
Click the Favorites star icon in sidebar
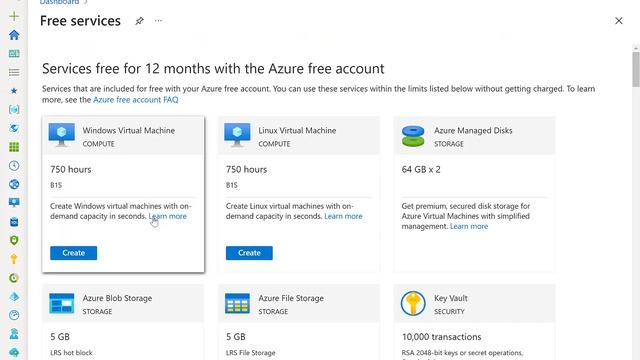[14, 91]
